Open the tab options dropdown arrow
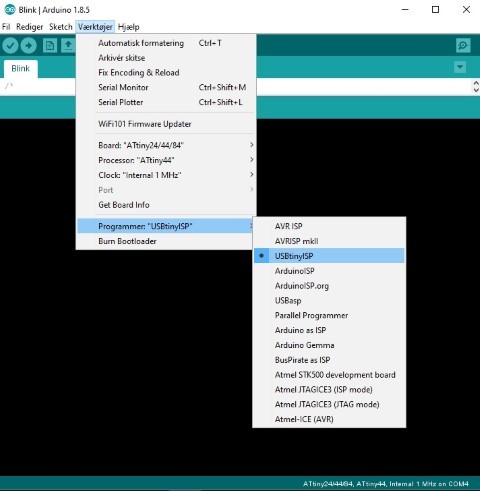The image size is (480, 491). pos(460,67)
